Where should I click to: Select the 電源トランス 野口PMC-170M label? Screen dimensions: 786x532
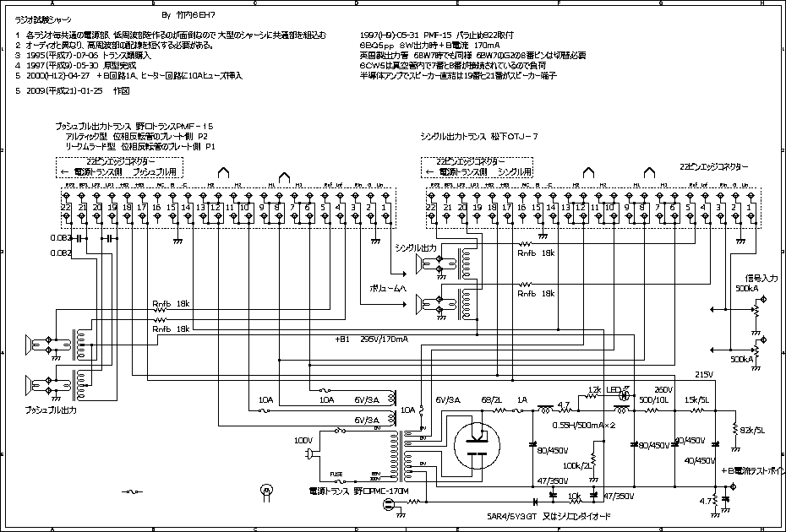(359, 491)
